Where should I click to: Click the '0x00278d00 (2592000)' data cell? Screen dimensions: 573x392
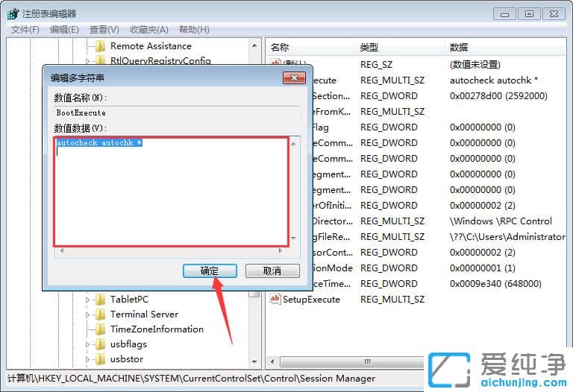(498, 96)
